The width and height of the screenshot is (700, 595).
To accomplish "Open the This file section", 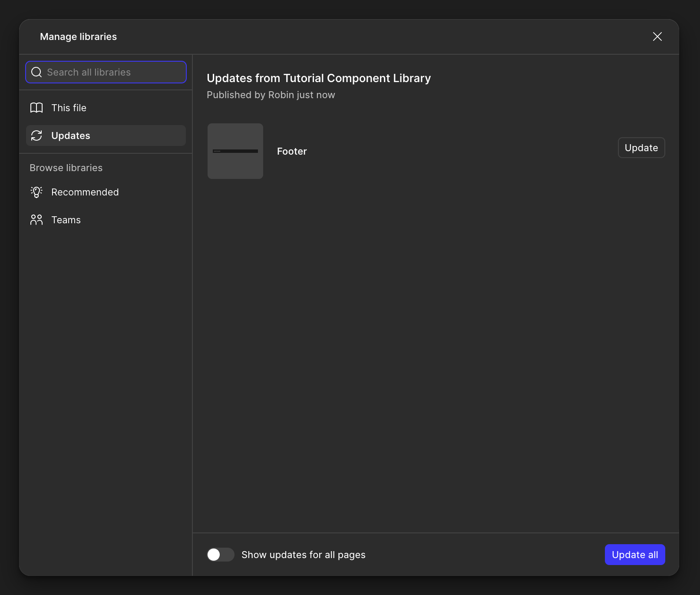I will point(69,108).
